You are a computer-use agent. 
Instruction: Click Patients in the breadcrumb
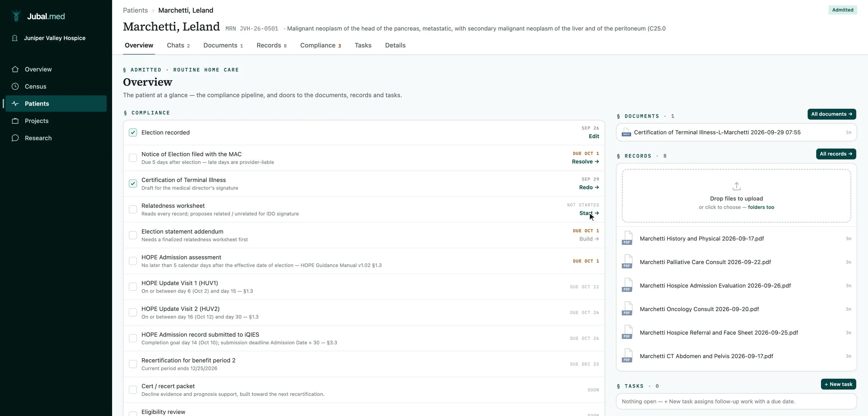tap(135, 10)
